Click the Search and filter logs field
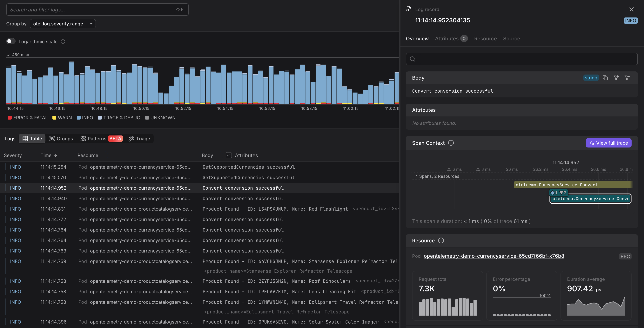 tap(92, 10)
